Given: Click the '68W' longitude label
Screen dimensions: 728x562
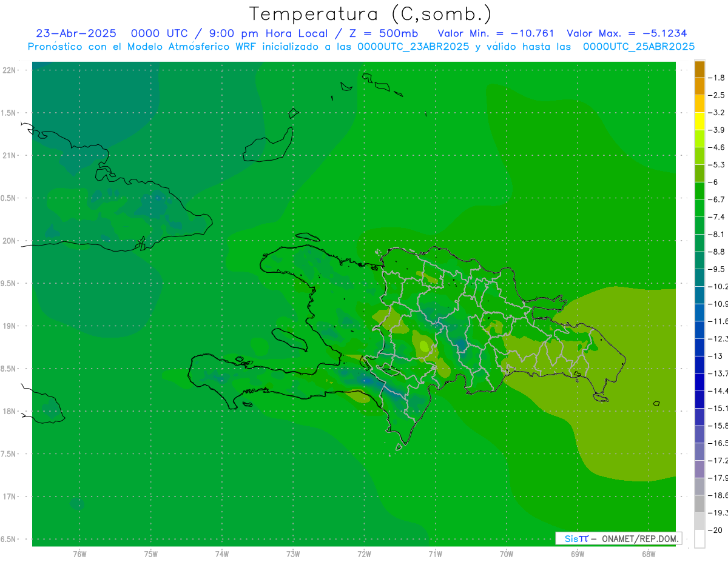Looking at the screenshot, I should (x=648, y=554).
